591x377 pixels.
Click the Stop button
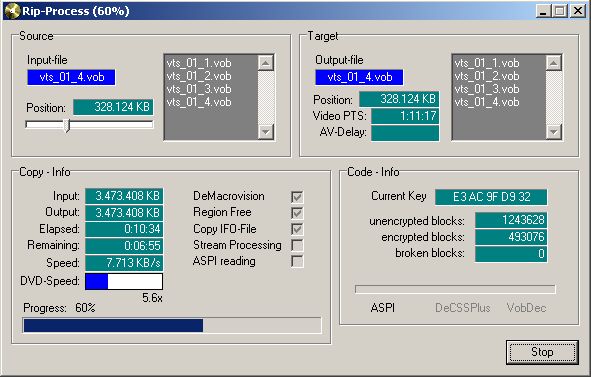[542, 352]
